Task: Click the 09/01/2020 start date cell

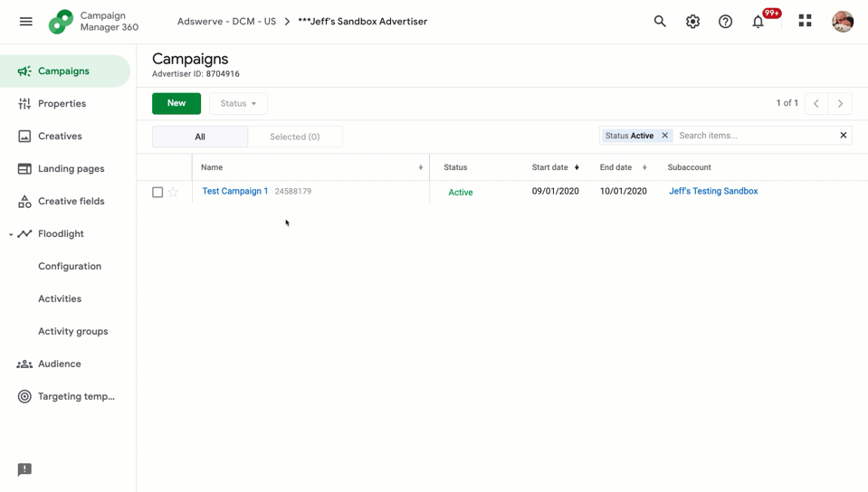Action: (x=555, y=191)
